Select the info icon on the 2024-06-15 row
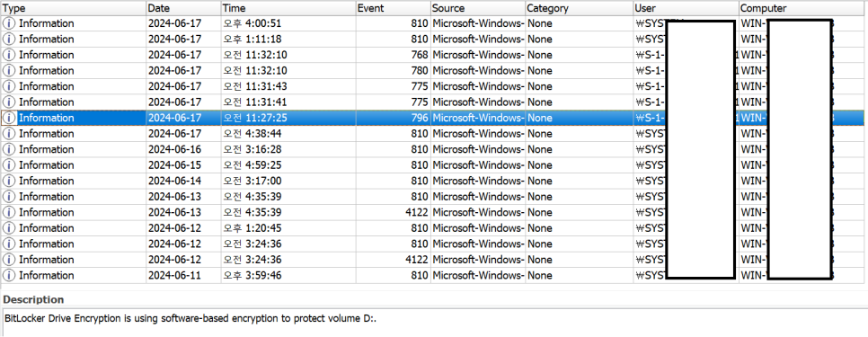Image resolution: width=868 pixels, height=337 pixels. point(9,164)
